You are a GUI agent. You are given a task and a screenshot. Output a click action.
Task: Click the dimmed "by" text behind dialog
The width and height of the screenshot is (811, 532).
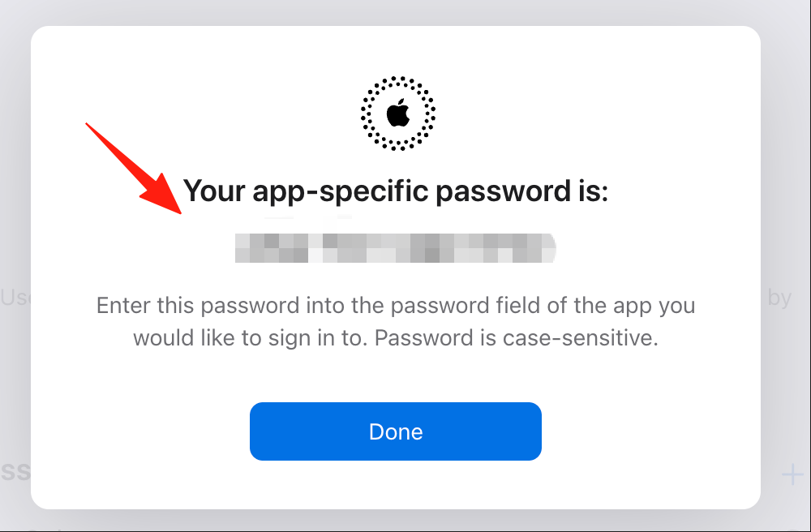pyautogui.click(x=779, y=298)
